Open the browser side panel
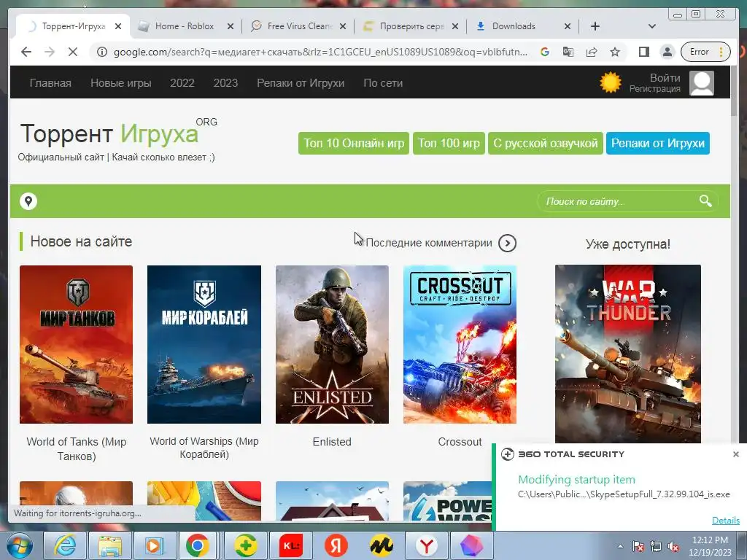The height and width of the screenshot is (560, 747). 643,52
